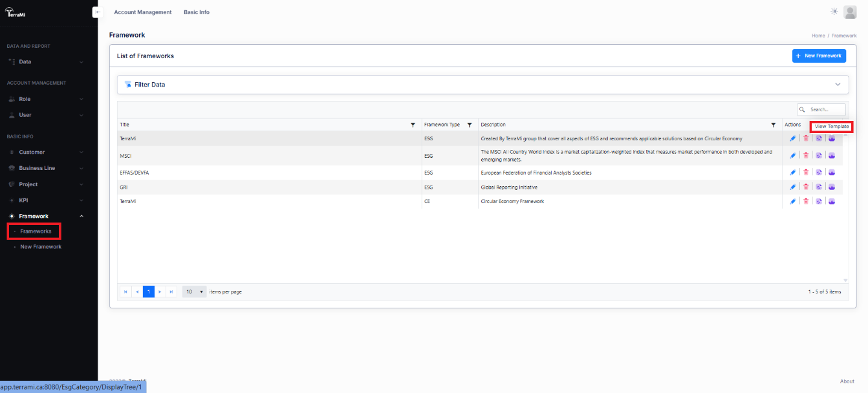
Task: Click the edit pencil icon for MSCI row
Action: [793, 156]
